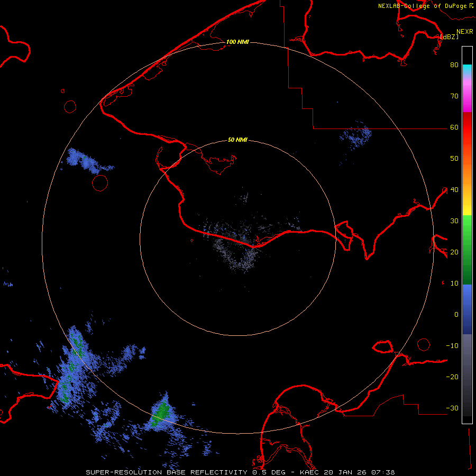
Task: Click the "[dBZ]" unit label
Action: (x=449, y=36)
